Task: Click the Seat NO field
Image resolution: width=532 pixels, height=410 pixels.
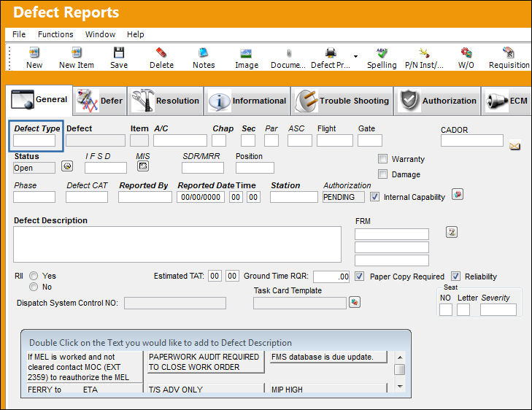Action: 446,309
